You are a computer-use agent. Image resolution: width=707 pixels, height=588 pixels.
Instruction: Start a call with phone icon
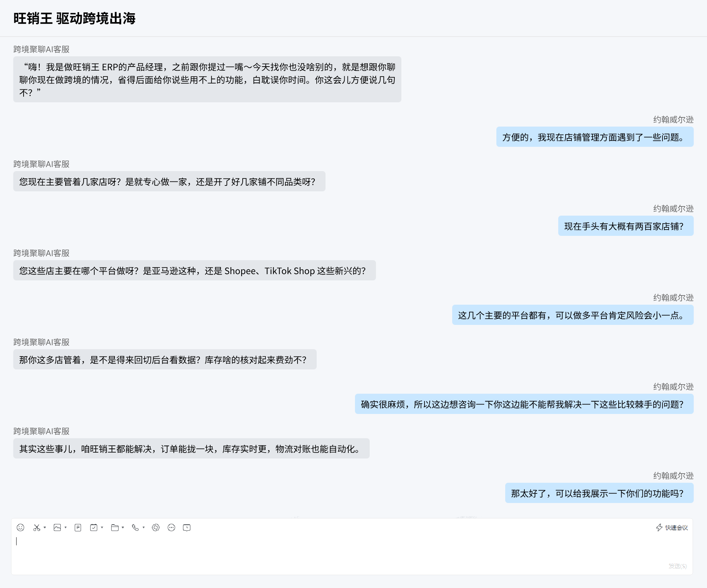(x=135, y=527)
